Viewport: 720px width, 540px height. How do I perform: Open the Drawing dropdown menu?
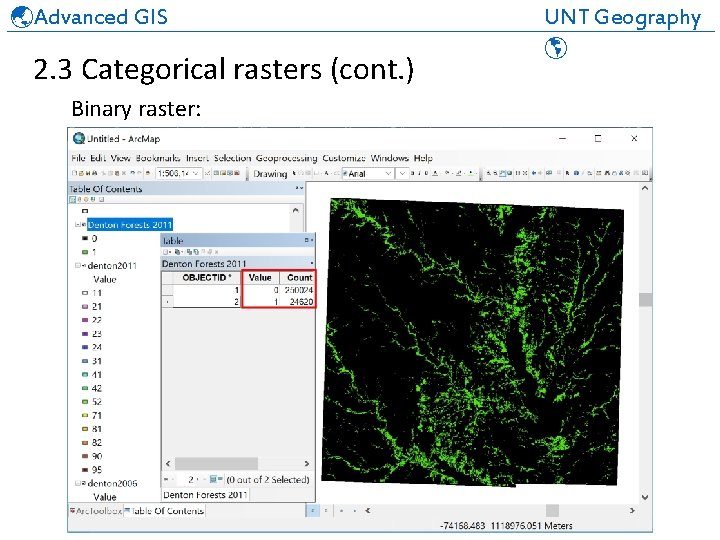click(270, 174)
